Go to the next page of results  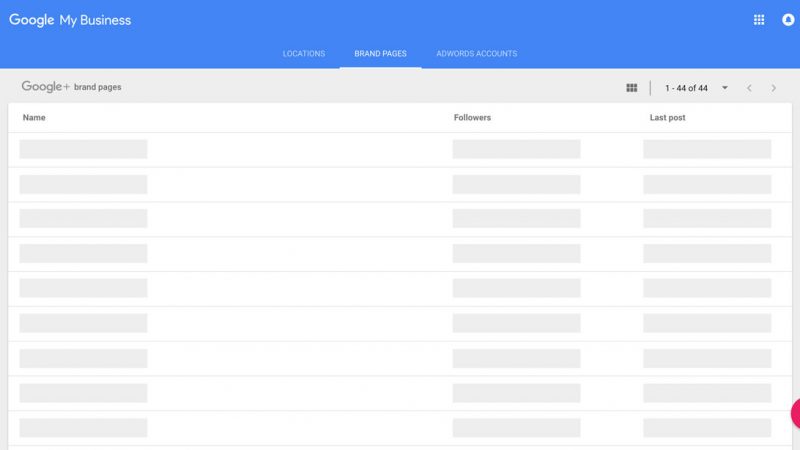click(773, 88)
